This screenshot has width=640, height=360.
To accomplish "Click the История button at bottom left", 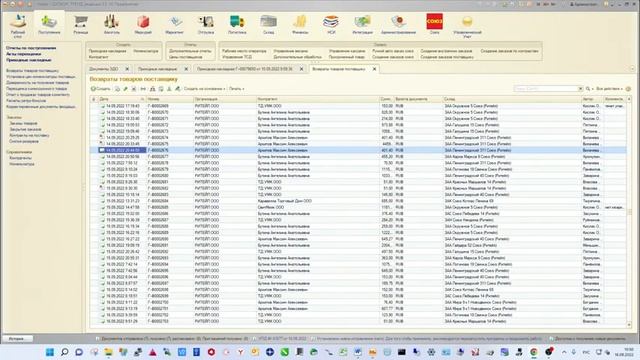I will click(x=18, y=338).
